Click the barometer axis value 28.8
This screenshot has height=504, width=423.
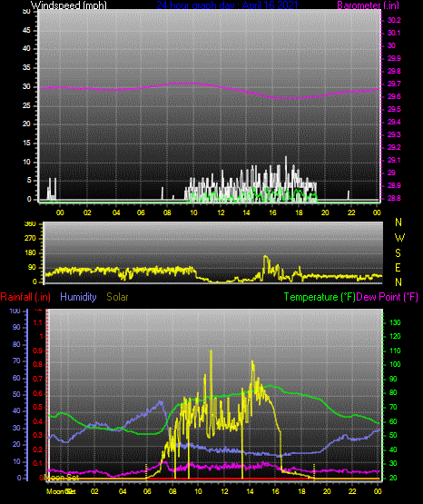click(x=394, y=198)
